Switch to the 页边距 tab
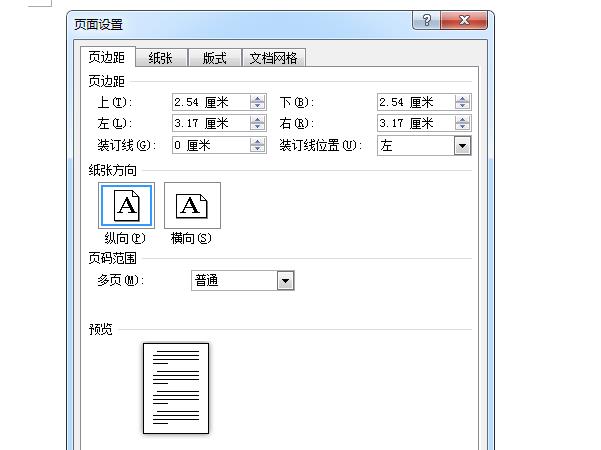Image resolution: width=601 pixels, height=450 pixels. point(107,58)
